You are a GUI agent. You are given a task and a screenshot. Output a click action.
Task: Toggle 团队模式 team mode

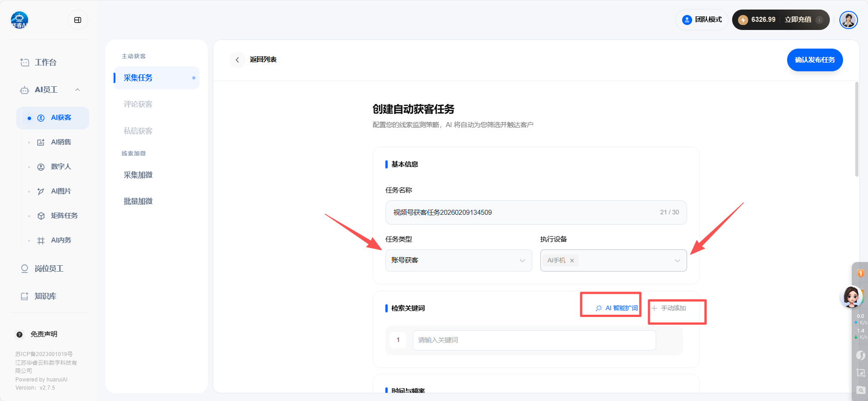coord(702,20)
